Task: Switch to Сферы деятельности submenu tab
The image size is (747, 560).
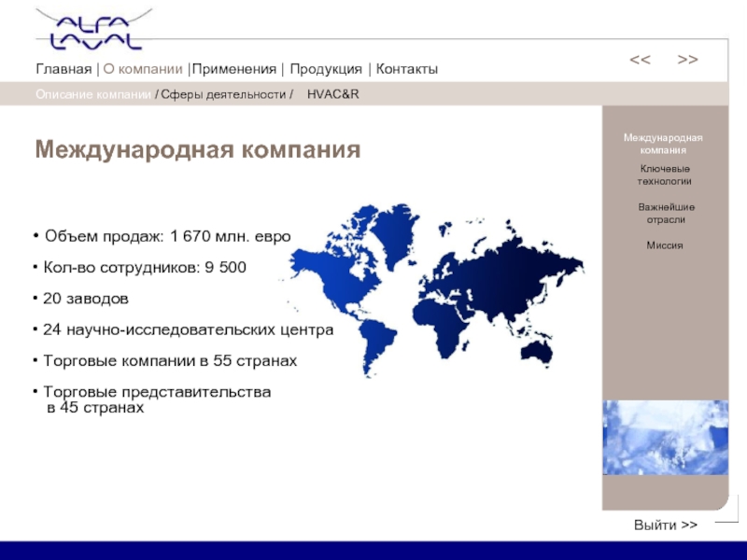Action: coord(223,95)
